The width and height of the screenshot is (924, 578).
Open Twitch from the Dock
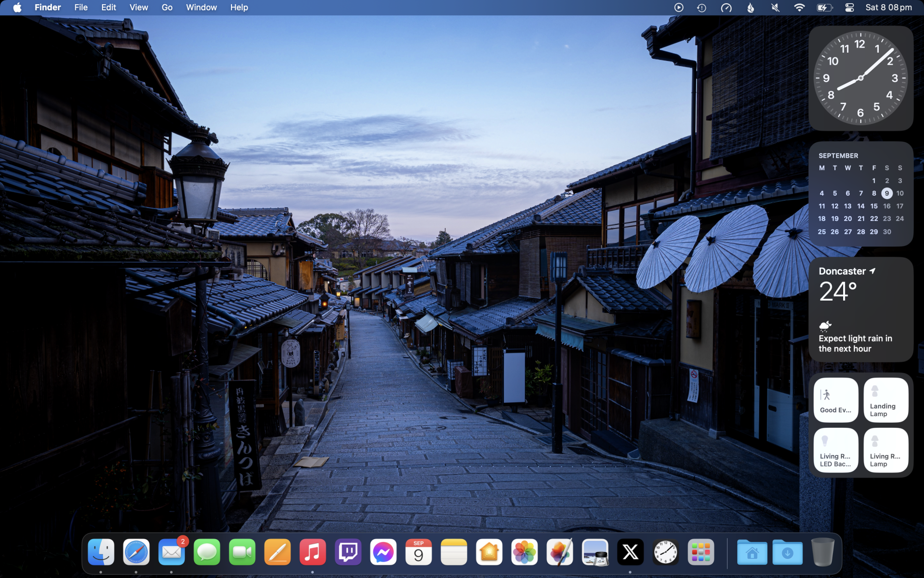pos(348,552)
